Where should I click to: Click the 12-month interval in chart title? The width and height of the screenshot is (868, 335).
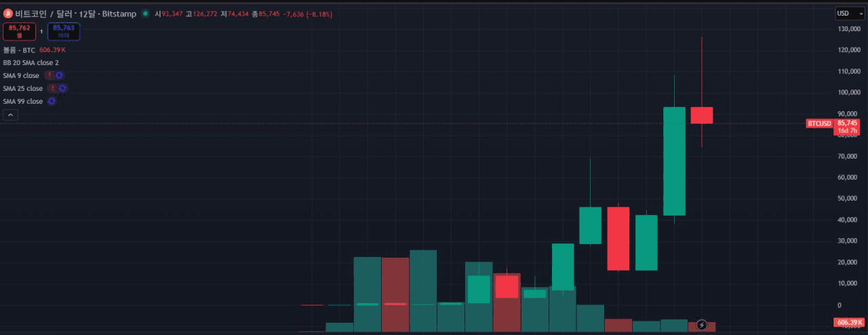coord(89,14)
